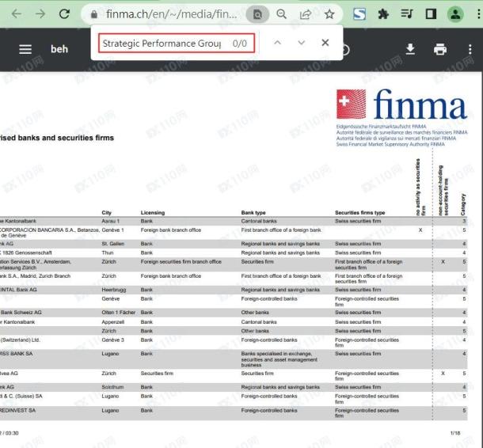Click 'Foreign securities firm branch office' cell
Viewport: 483px width, 448px height.
click(181, 262)
